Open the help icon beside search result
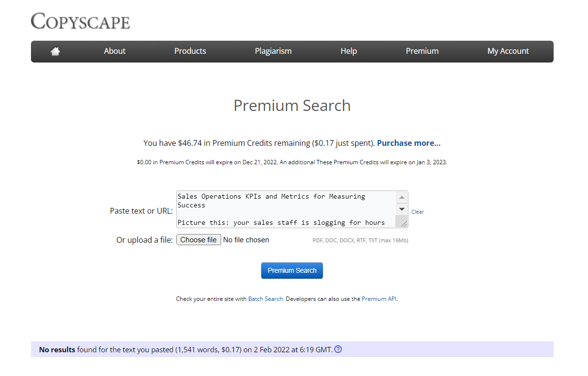Screen dimensions: 588x376 click(x=338, y=349)
